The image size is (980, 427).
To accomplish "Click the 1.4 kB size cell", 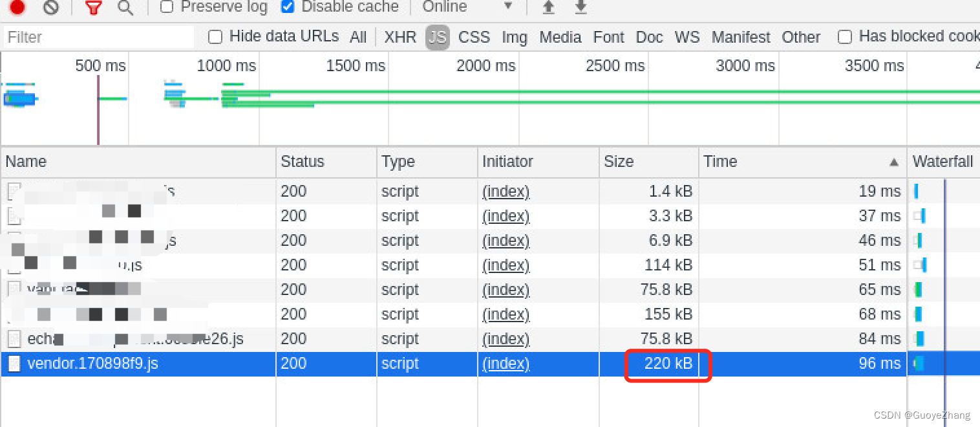I will point(649,192).
